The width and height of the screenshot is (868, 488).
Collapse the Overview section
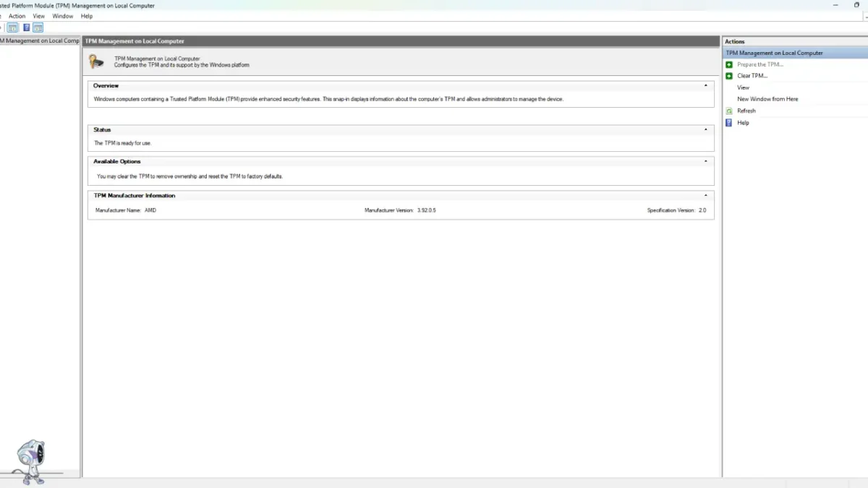tap(705, 85)
